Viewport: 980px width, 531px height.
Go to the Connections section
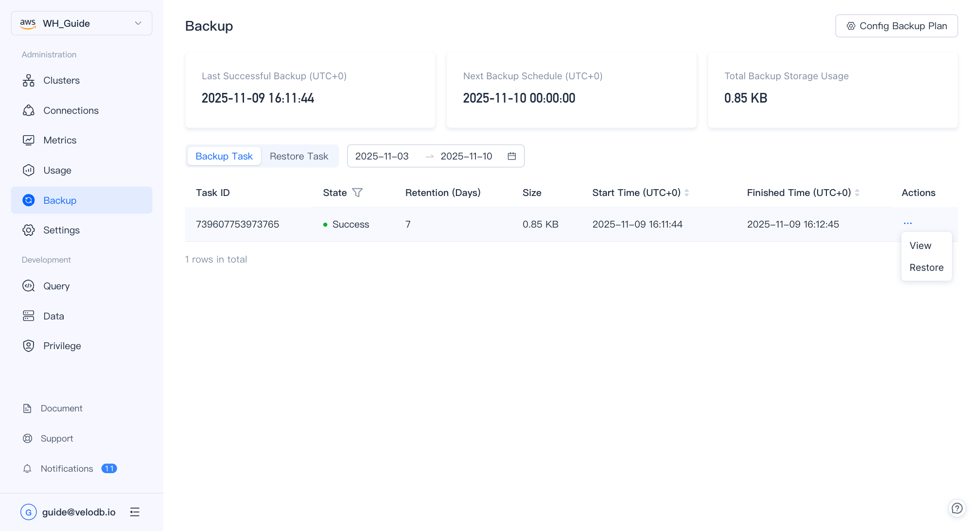tap(70, 111)
